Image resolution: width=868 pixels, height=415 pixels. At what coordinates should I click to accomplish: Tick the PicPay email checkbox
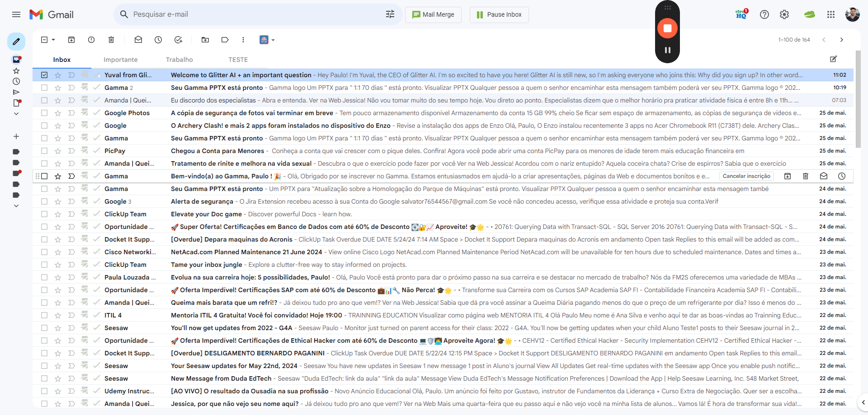click(44, 151)
